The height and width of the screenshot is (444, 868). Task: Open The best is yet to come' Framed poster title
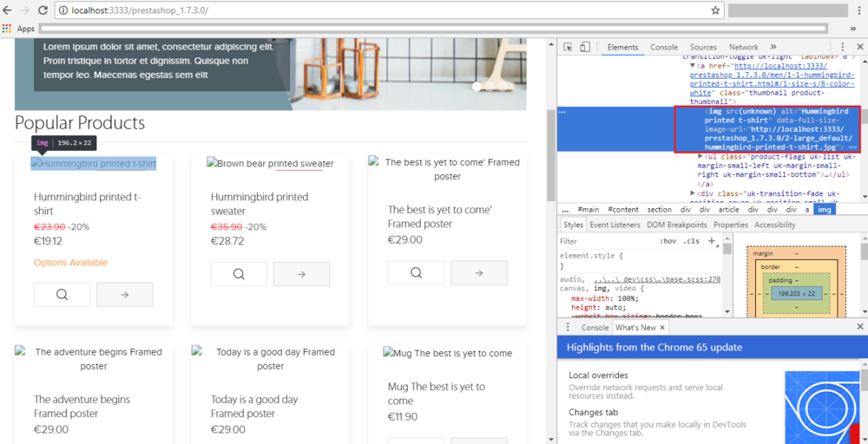439,217
